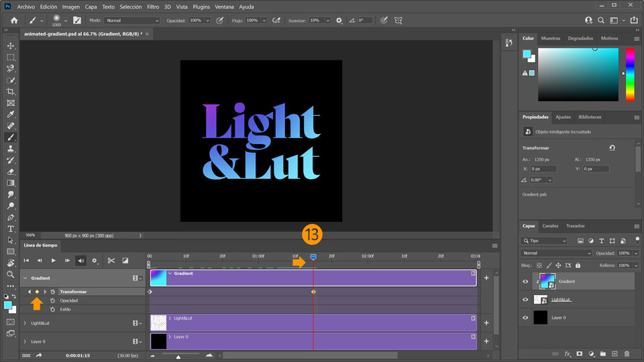The image size is (644, 362).
Task: Click the Zoom tool magnifier
Action: pos(11,274)
